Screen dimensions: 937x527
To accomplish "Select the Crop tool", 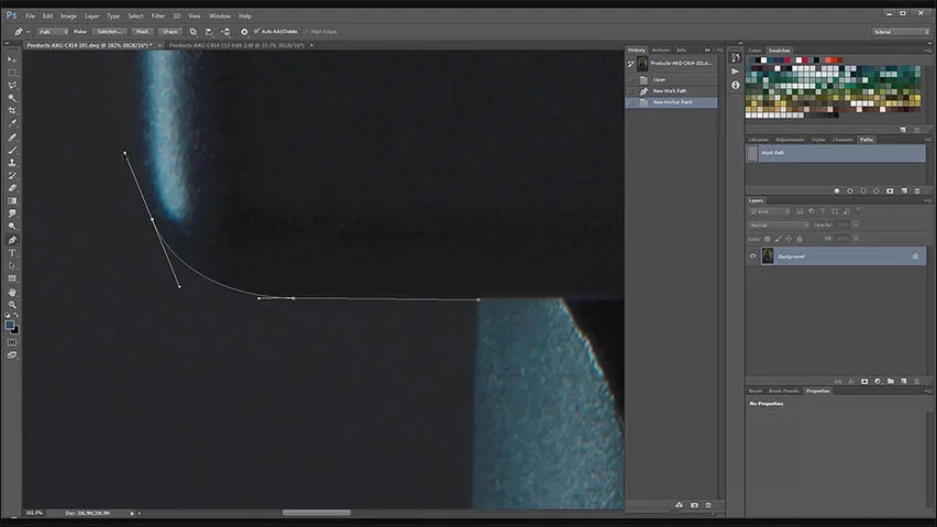I will pos(12,111).
